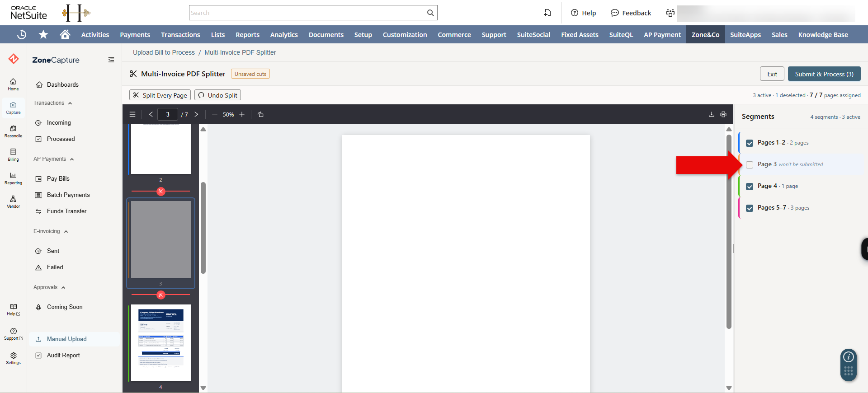
Task: Open the Recent Records clock icon
Action: [22, 34]
